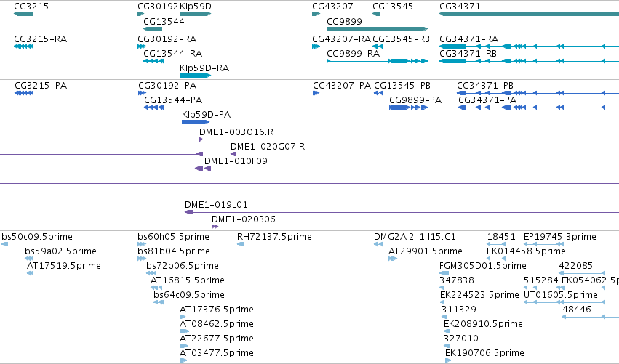Select protein CG9899-PA label
The height and width of the screenshot is (364, 619).
click(415, 100)
